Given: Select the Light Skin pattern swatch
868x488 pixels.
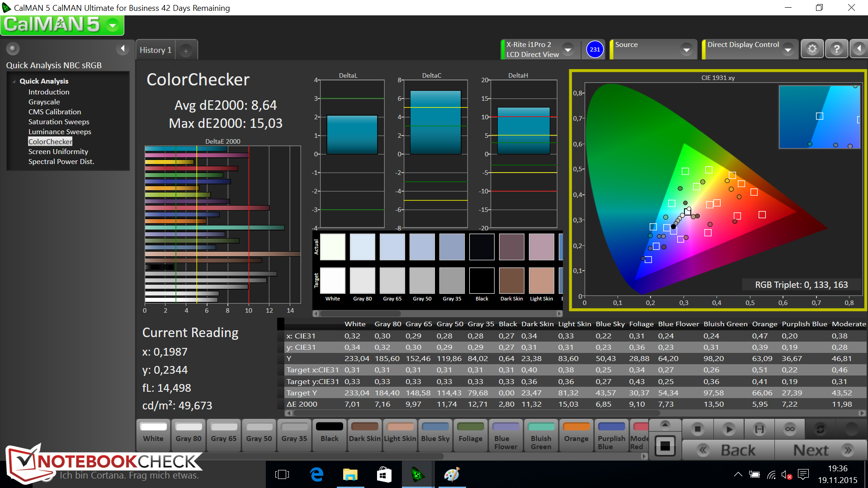Looking at the screenshot, I should click(x=400, y=435).
